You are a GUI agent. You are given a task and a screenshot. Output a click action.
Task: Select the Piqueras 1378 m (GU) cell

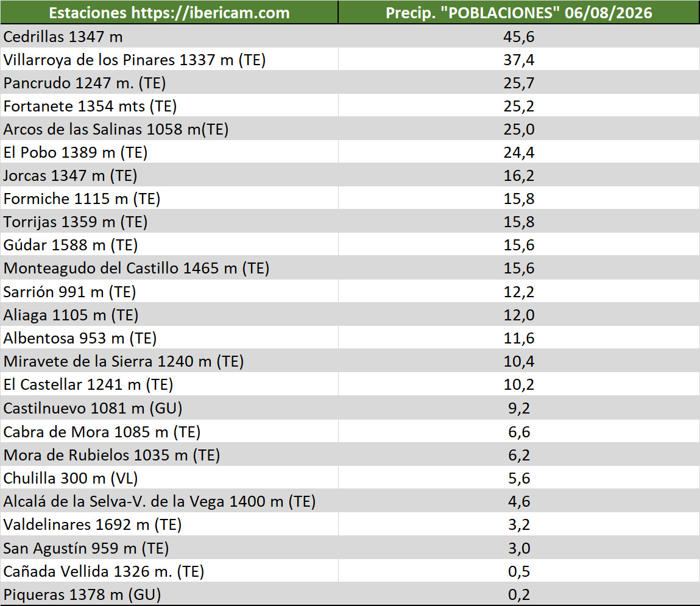tap(169, 594)
